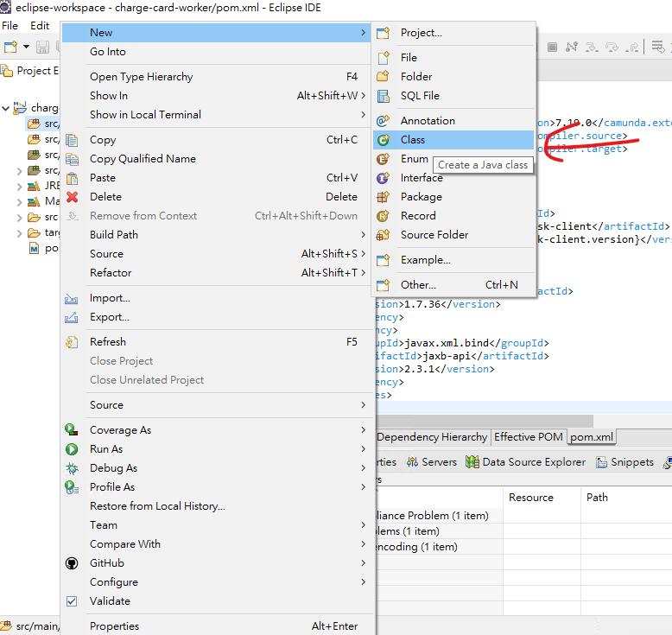Click the Project wizard icon in New submenu
Image resolution: width=672 pixels, height=635 pixels.
pyautogui.click(x=383, y=33)
